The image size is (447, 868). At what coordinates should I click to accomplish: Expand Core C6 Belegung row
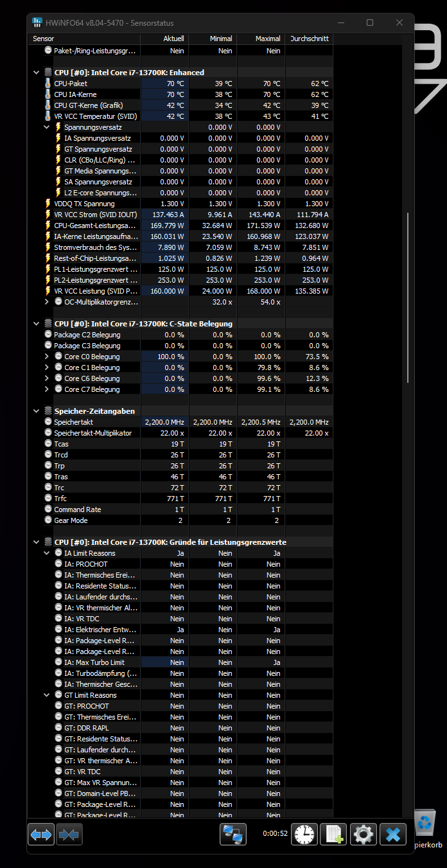click(x=47, y=378)
